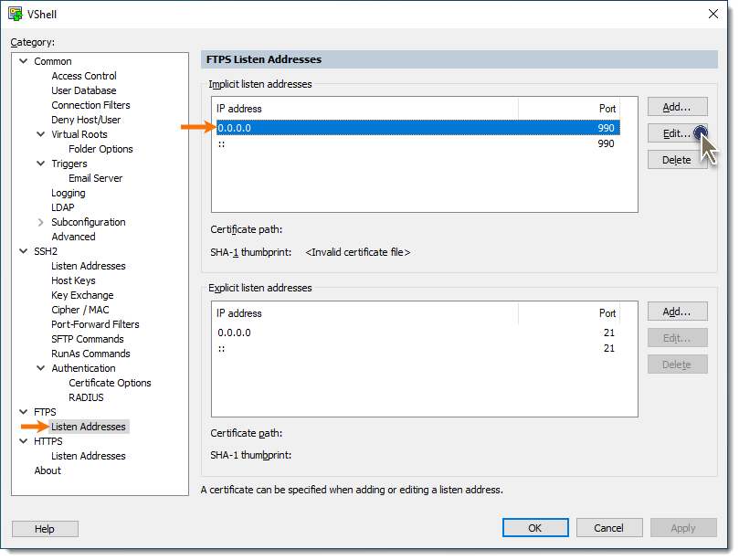The image size is (739, 560).
Task: Click Add for implicit listen addresses
Action: [677, 107]
